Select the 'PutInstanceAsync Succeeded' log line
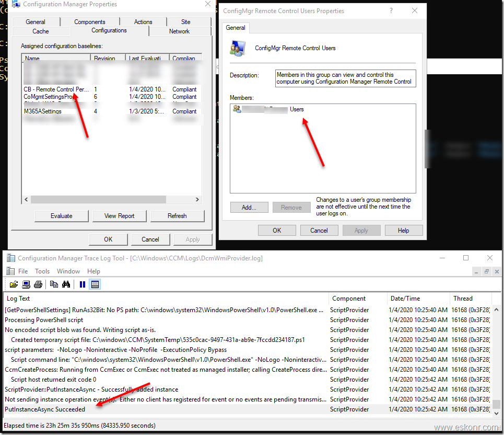504x435 pixels. click(248, 409)
